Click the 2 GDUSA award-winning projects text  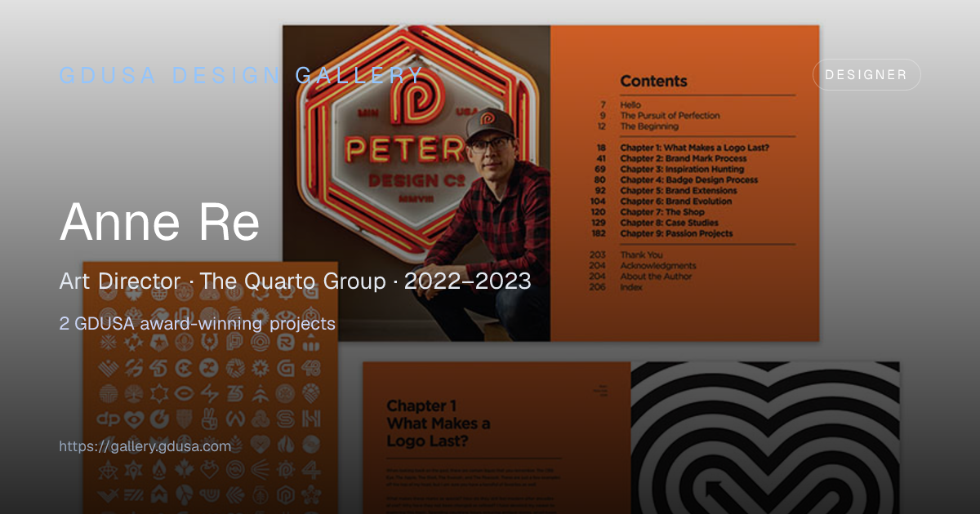[198, 324]
